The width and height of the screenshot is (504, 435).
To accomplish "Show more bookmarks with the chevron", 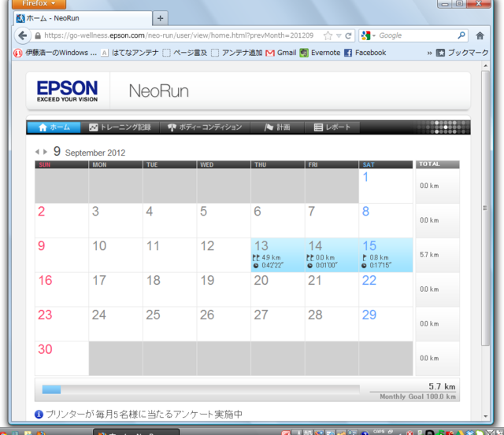I will pyautogui.click(x=429, y=53).
